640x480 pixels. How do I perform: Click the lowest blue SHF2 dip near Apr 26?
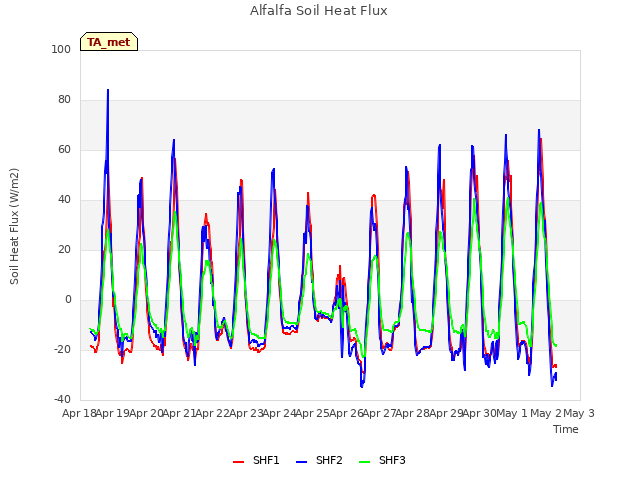(362, 386)
